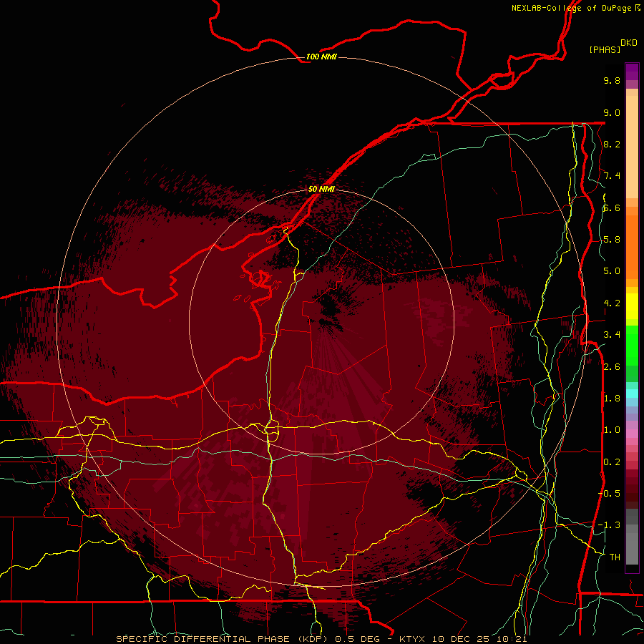
Task: Click the 100 NMI range ring label
Action: 321,57
